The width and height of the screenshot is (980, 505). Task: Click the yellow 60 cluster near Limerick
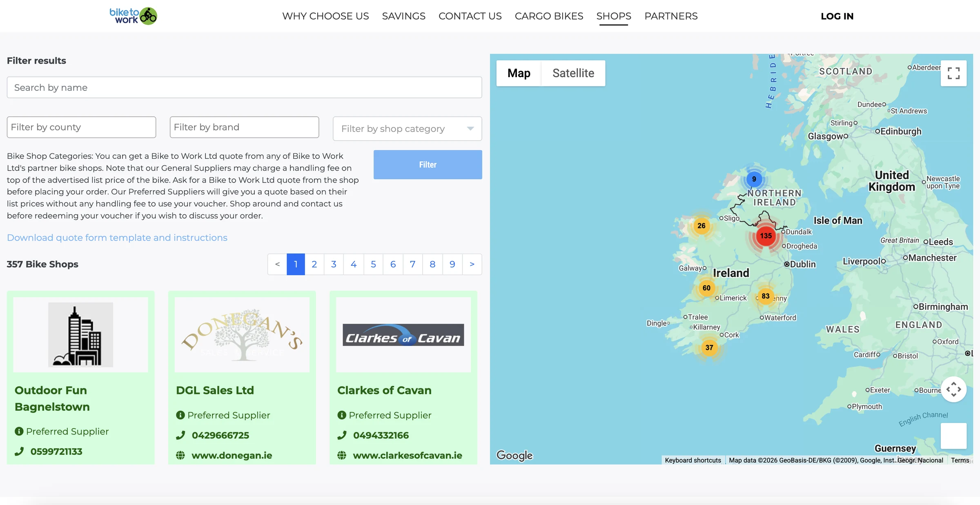[706, 288]
